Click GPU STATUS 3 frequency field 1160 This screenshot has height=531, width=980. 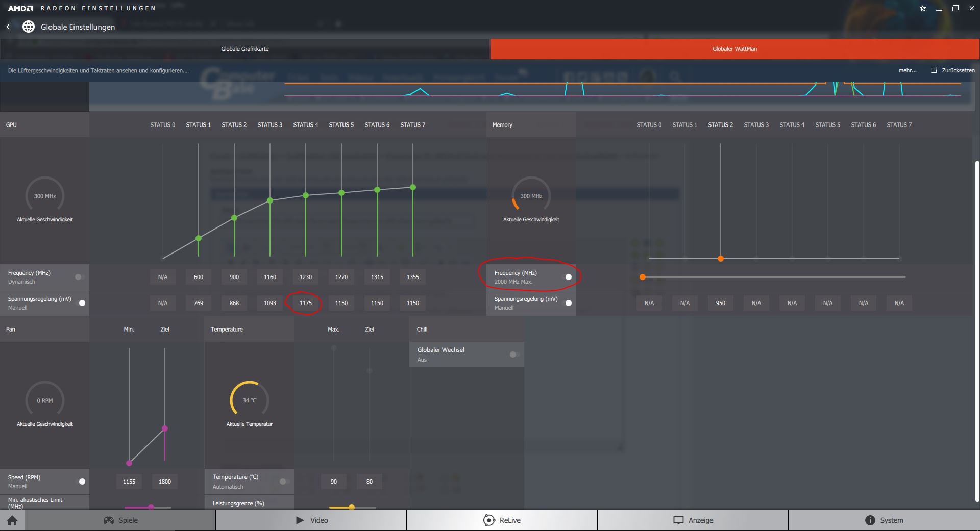(x=270, y=277)
